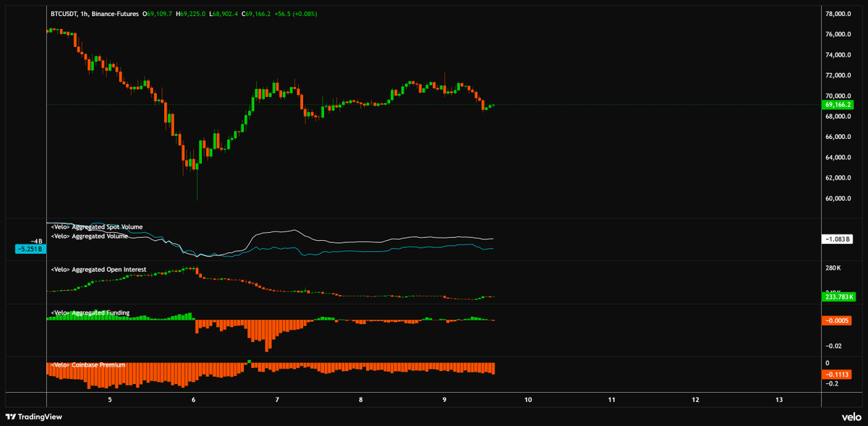Select the Coinbase Premium indicator label
Image resolution: width=868 pixels, height=426 pixels.
88,365
